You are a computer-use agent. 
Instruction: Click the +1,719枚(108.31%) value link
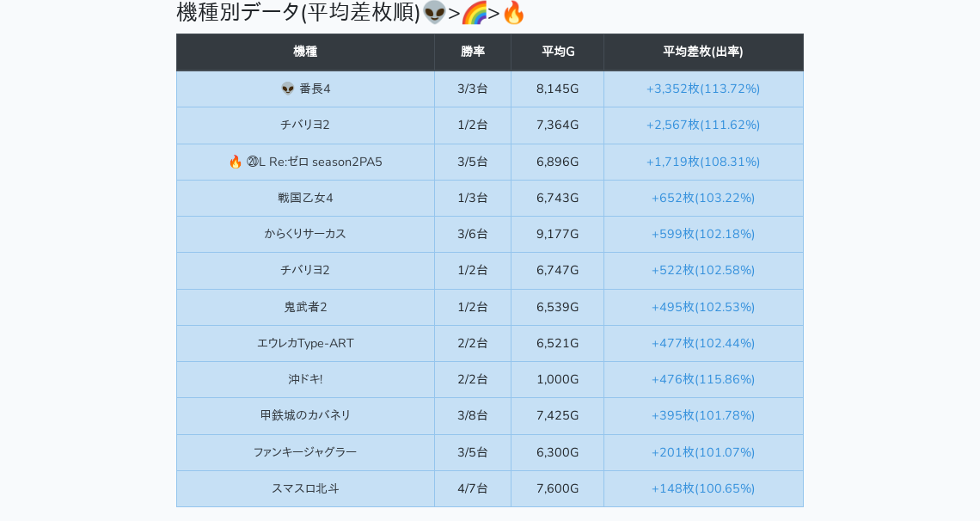click(702, 162)
